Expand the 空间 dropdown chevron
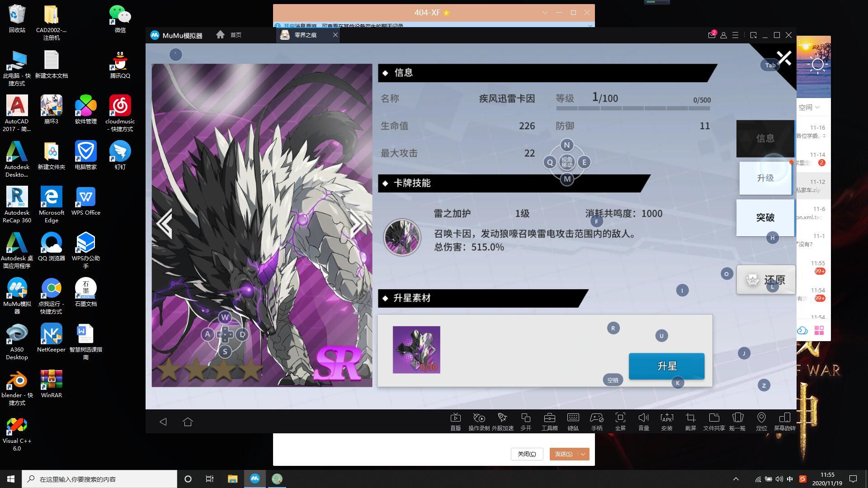 (x=817, y=108)
